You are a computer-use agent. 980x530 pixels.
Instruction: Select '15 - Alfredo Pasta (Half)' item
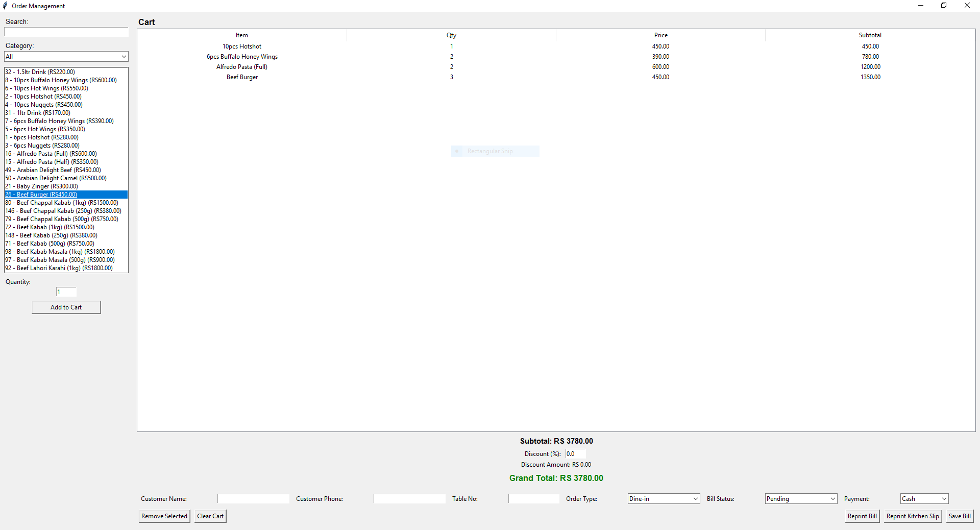coord(66,162)
